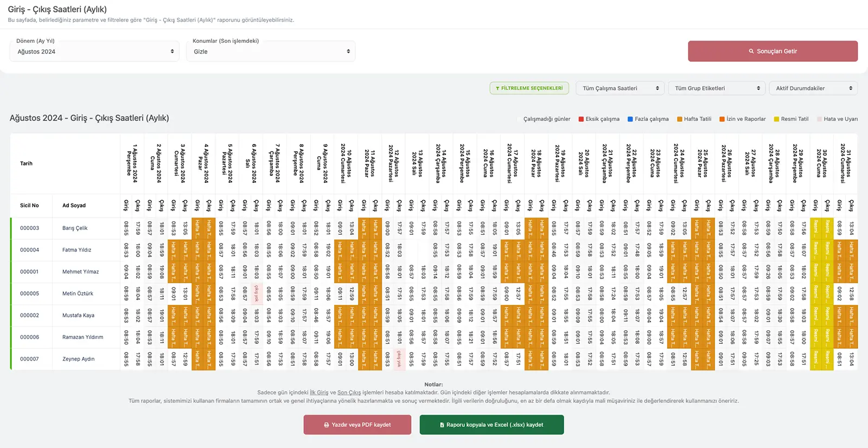Open the Dönem month dropdown showing Ağustos 2024
Screen dimensions: 868x448
pyautogui.click(x=94, y=52)
